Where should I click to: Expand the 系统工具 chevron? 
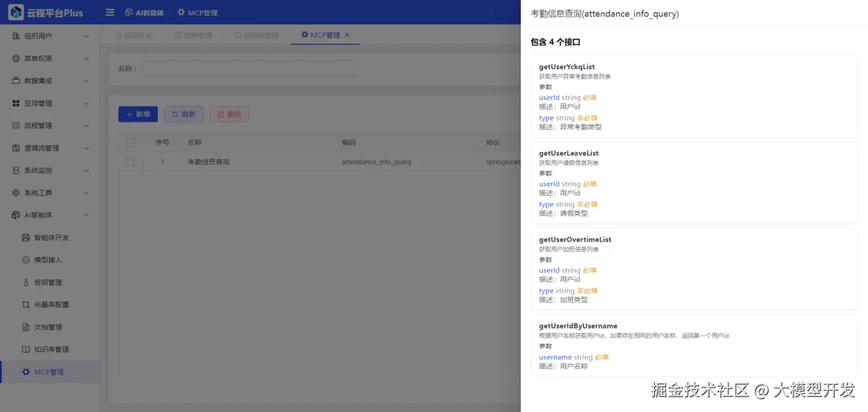pos(87,193)
